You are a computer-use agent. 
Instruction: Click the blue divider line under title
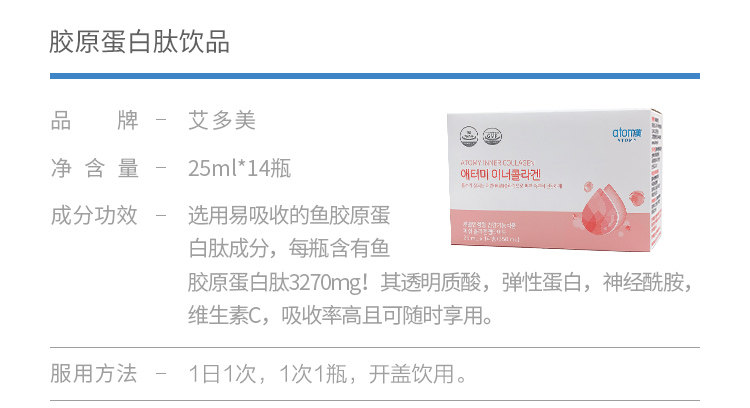coord(375,76)
